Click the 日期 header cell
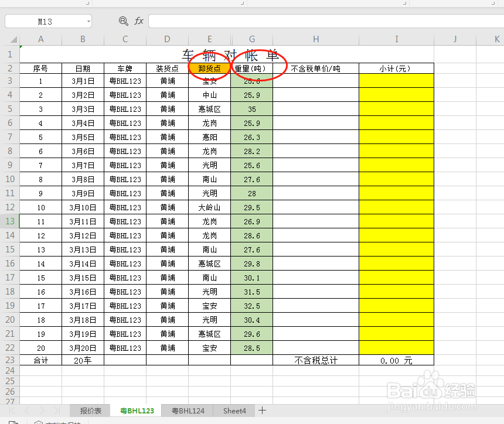504x424 pixels. pos(83,69)
